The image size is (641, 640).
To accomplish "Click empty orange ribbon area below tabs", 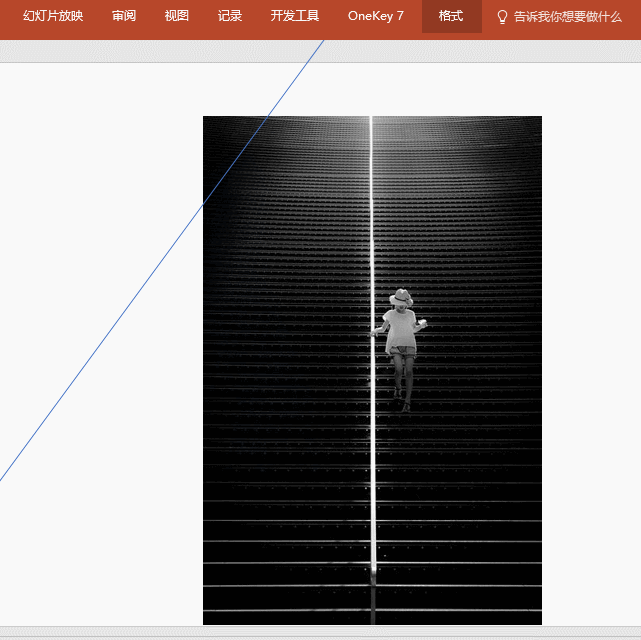I will click(x=200, y=37).
